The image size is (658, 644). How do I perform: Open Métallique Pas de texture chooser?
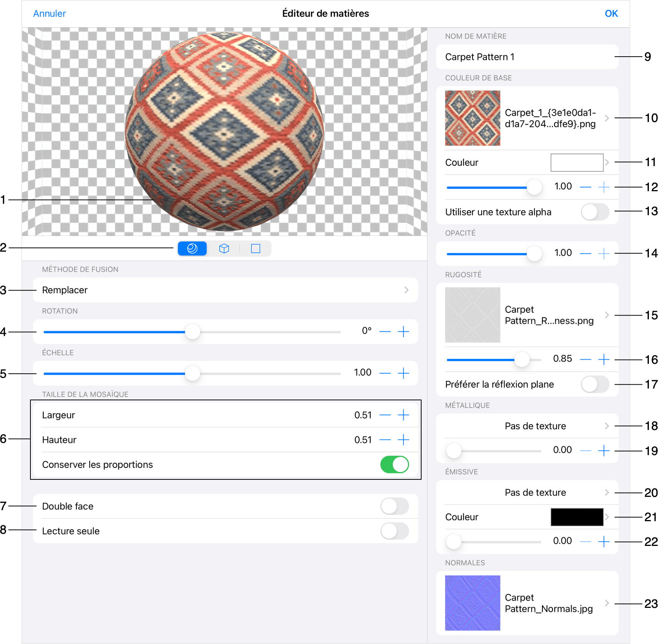click(527, 426)
